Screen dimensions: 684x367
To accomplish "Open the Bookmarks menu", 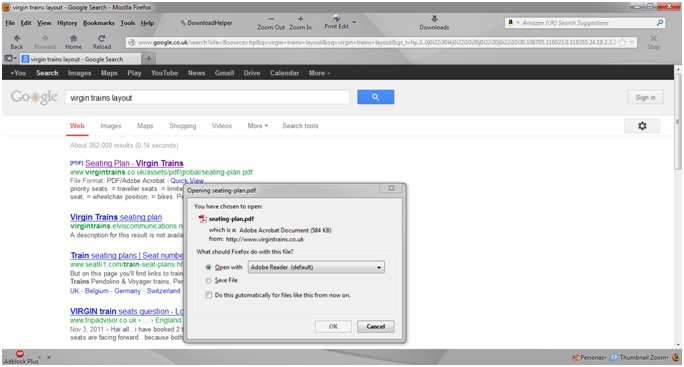I will [99, 23].
